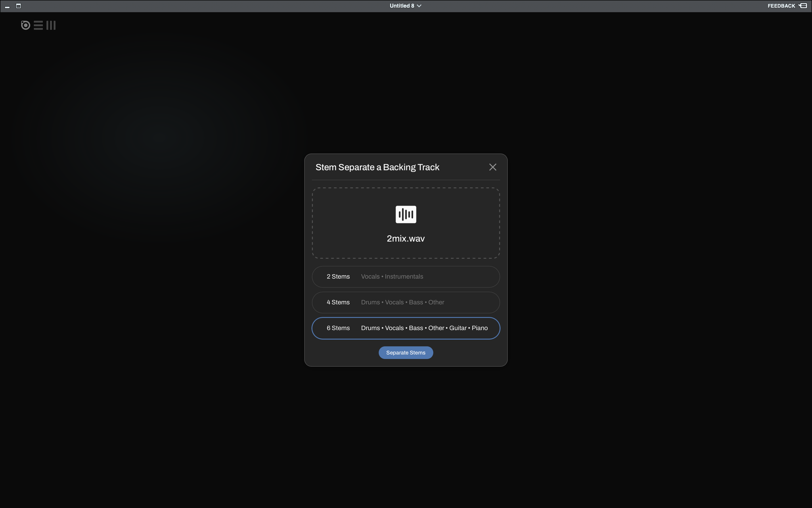Click the 2mix.wav file name
Image resolution: width=812 pixels, height=508 pixels.
coord(406,239)
